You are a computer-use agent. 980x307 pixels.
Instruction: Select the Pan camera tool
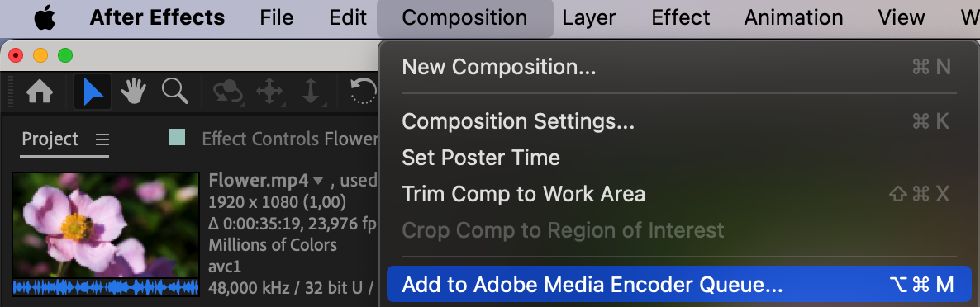click(x=269, y=92)
